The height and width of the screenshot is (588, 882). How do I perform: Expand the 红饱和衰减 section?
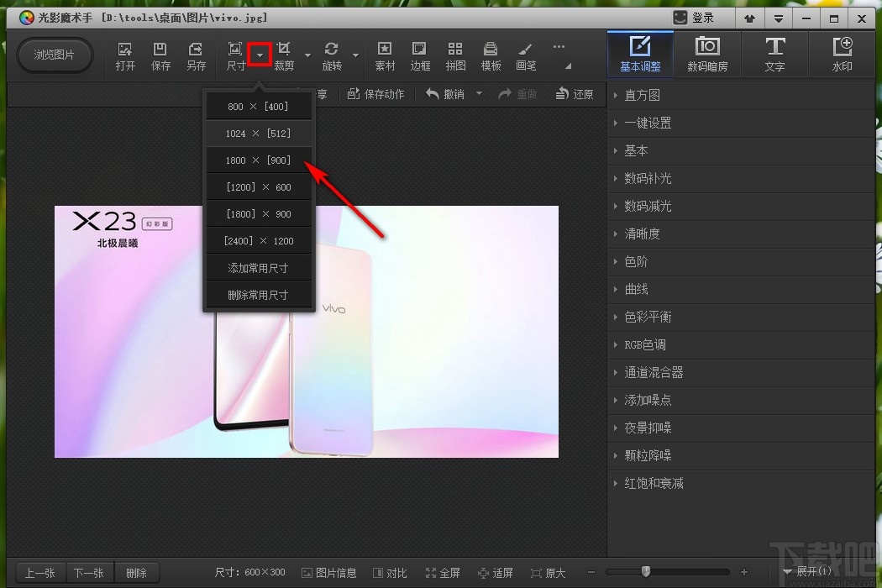click(x=742, y=483)
